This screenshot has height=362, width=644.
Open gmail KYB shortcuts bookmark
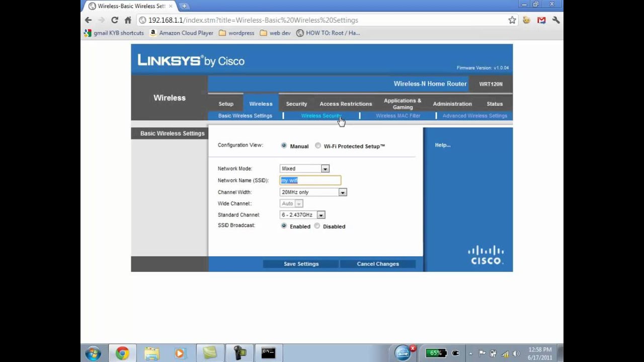(114, 33)
